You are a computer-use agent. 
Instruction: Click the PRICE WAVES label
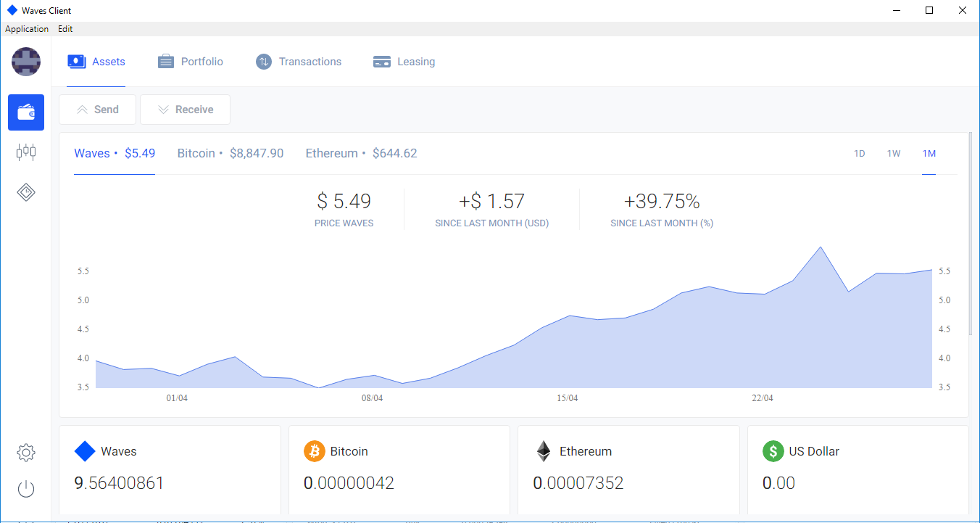[344, 223]
